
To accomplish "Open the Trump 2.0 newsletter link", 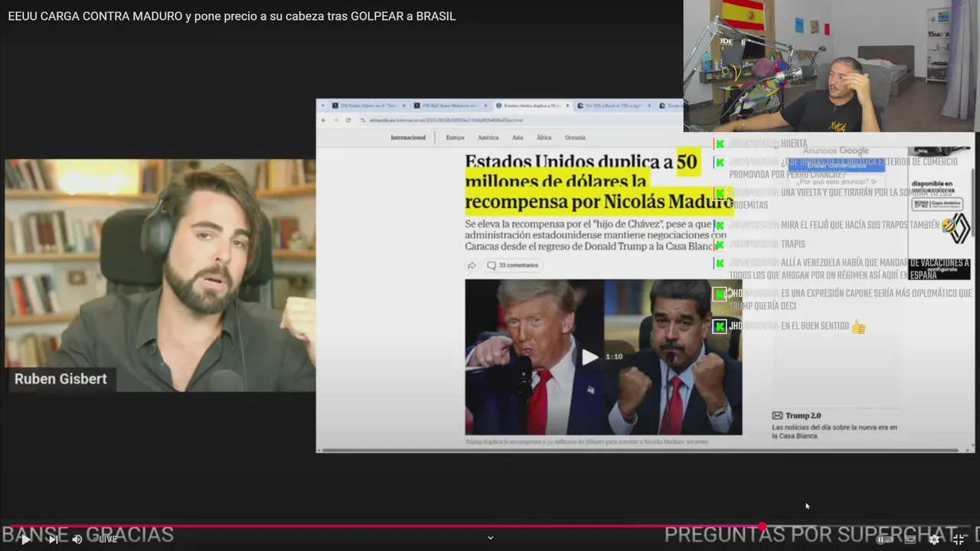I will pyautogui.click(x=803, y=416).
